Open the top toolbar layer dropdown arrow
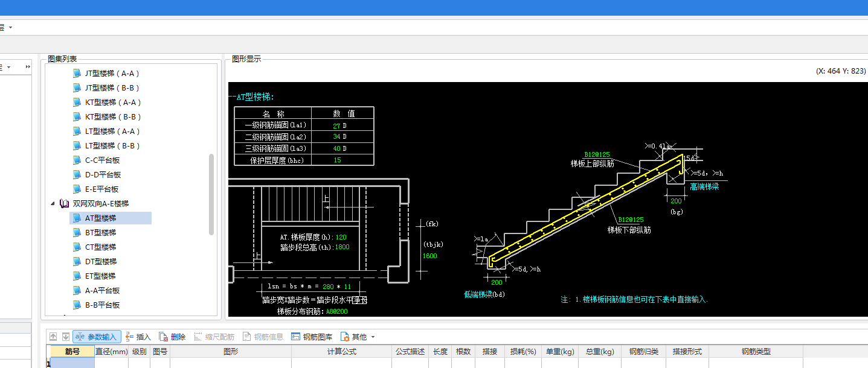Image resolution: width=868 pixels, height=368 pixels. (10, 27)
